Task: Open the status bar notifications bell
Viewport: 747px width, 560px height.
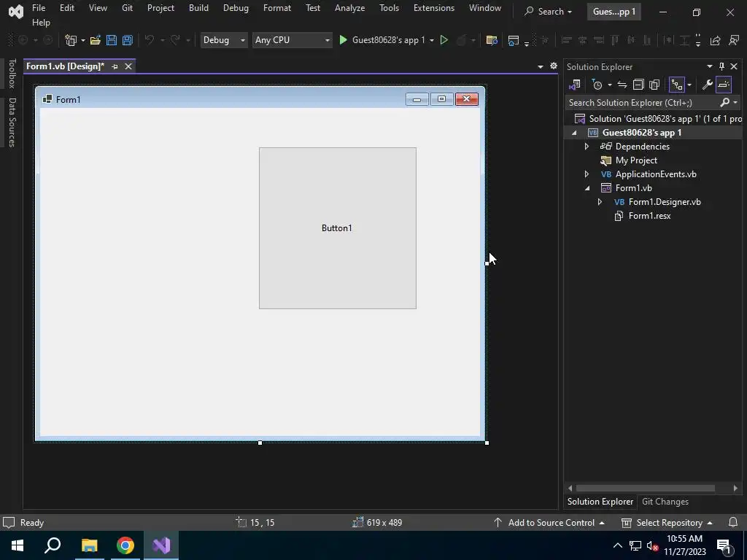Action: tap(733, 522)
